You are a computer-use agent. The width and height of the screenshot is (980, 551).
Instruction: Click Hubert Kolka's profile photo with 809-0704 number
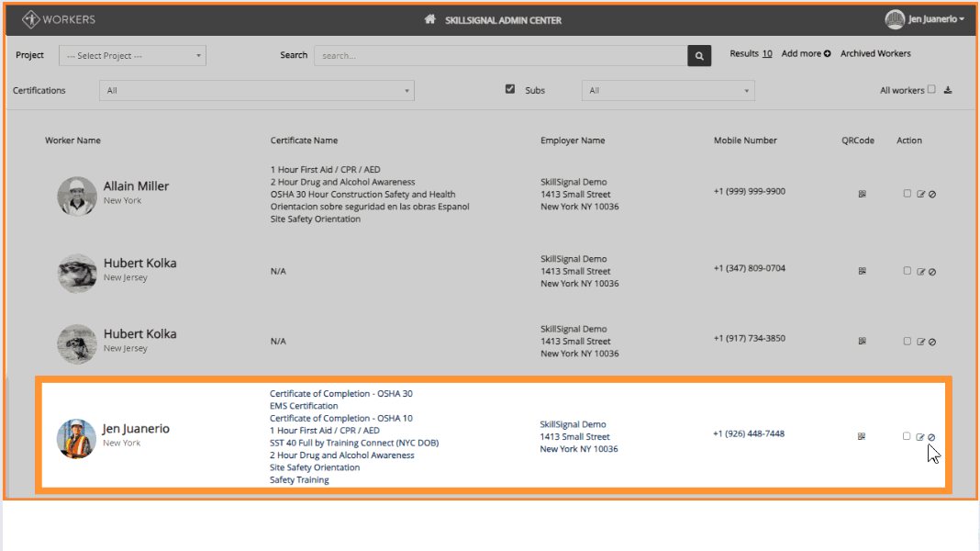[x=77, y=274]
